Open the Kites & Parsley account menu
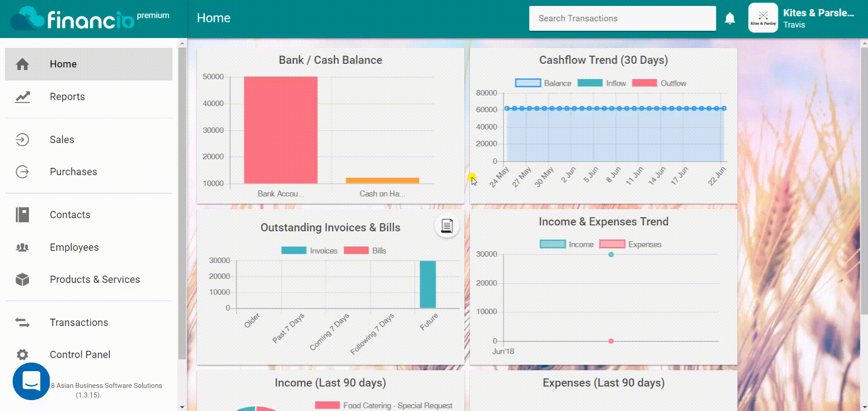868x411 pixels. click(801, 19)
